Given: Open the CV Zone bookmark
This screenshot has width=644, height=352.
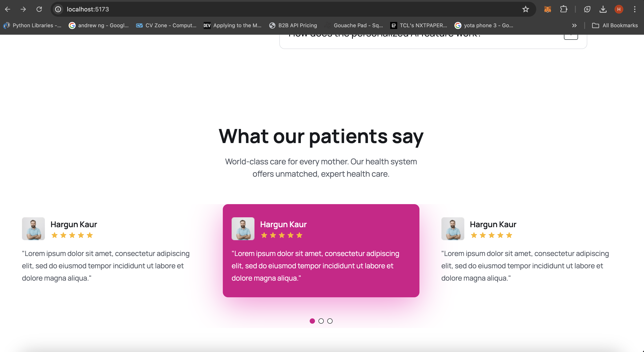Looking at the screenshot, I should (x=166, y=25).
